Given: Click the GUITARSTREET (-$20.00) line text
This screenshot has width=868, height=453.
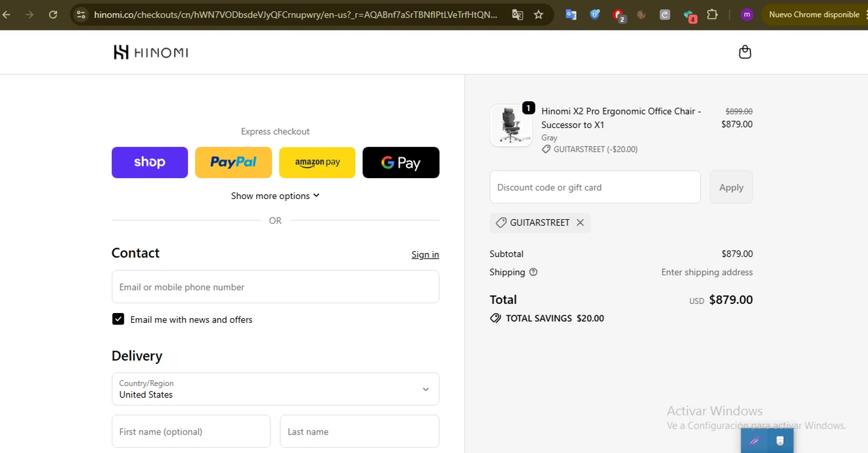Looking at the screenshot, I should click(x=595, y=149).
